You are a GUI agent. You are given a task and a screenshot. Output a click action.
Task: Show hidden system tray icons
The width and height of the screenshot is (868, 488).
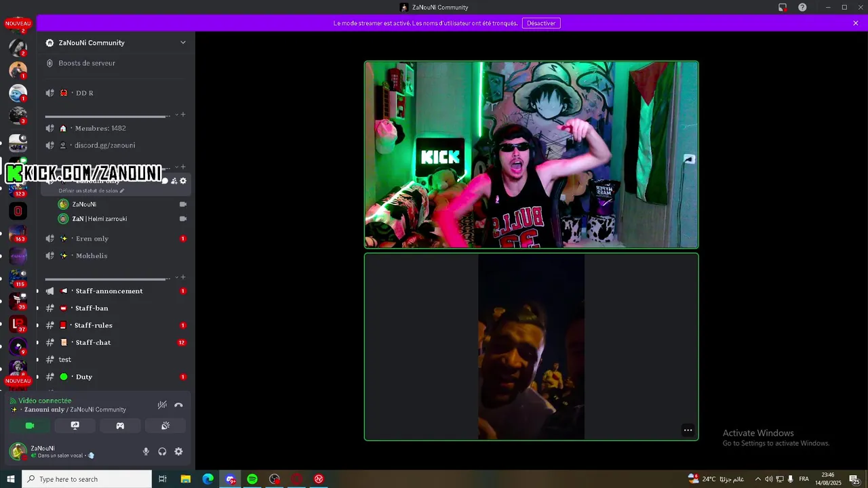tap(758, 479)
